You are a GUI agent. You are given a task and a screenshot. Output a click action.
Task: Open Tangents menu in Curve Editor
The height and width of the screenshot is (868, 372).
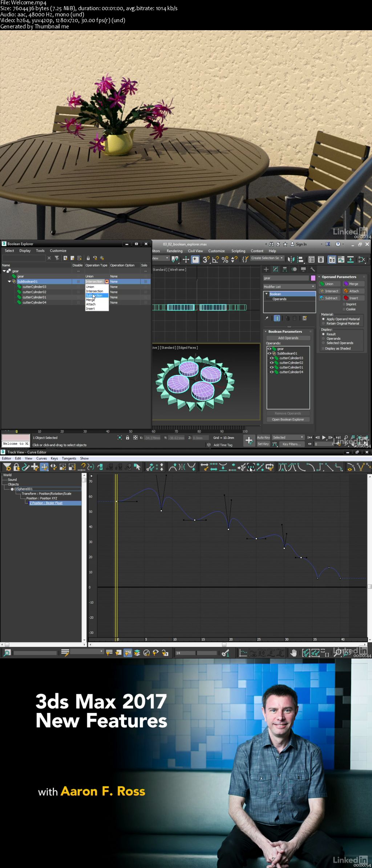pos(69,458)
